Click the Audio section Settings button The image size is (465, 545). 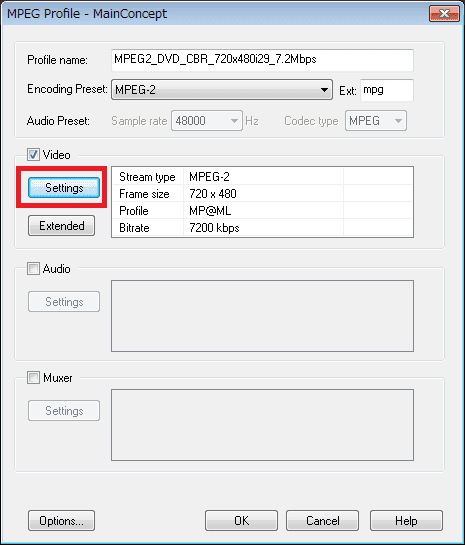pyautogui.click(x=64, y=302)
